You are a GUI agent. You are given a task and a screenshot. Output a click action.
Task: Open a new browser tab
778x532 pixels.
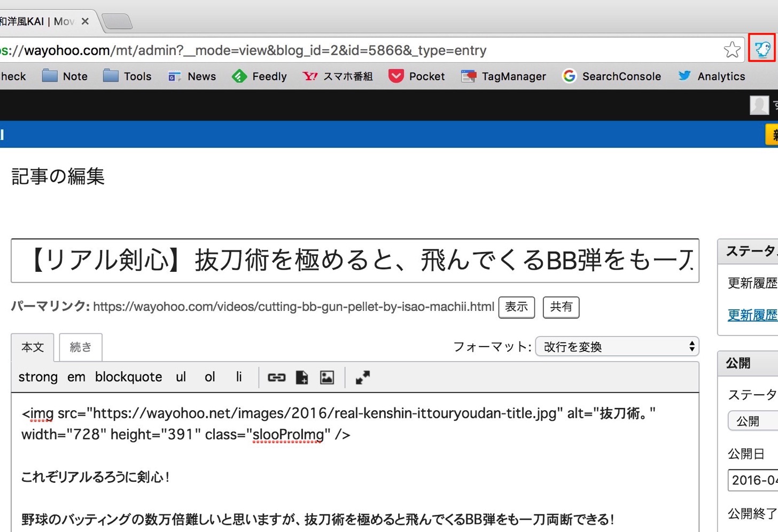coord(118,22)
